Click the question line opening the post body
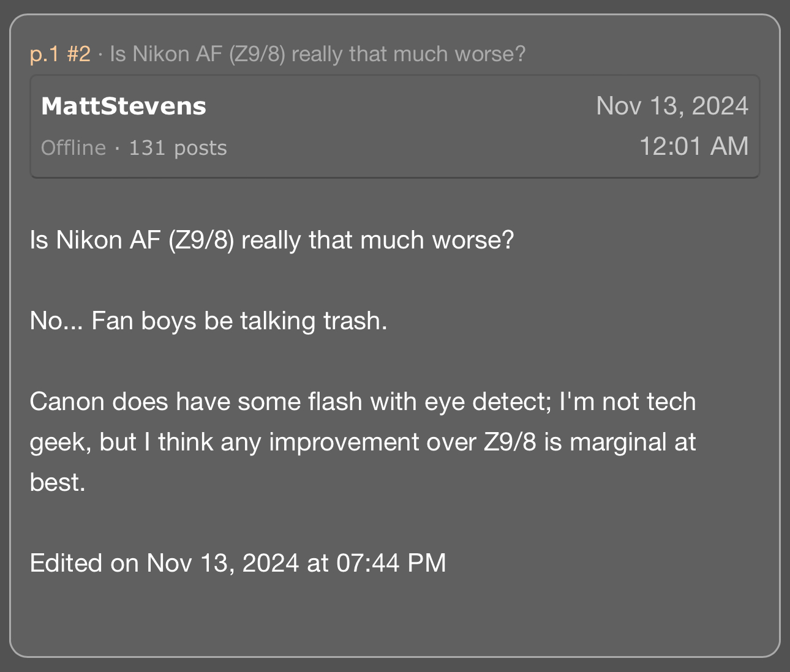Image resolution: width=790 pixels, height=672 pixels. [x=272, y=240]
